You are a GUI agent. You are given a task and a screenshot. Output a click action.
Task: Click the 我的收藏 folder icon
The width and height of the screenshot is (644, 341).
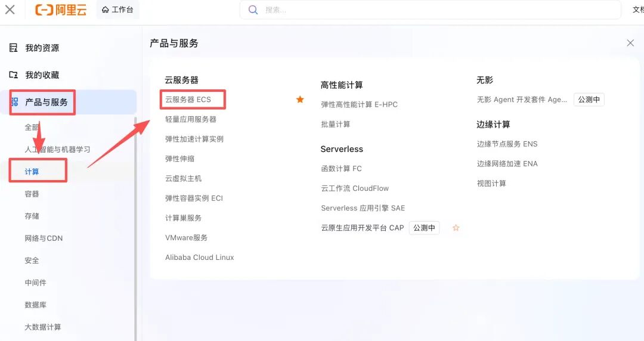pos(14,75)
